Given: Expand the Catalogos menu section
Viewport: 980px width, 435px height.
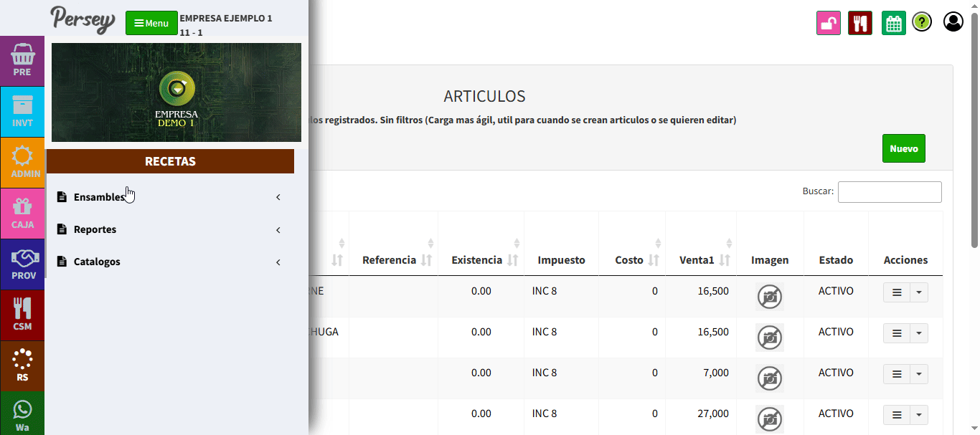Looking at the screenshot, I should (x=97, y=262).
